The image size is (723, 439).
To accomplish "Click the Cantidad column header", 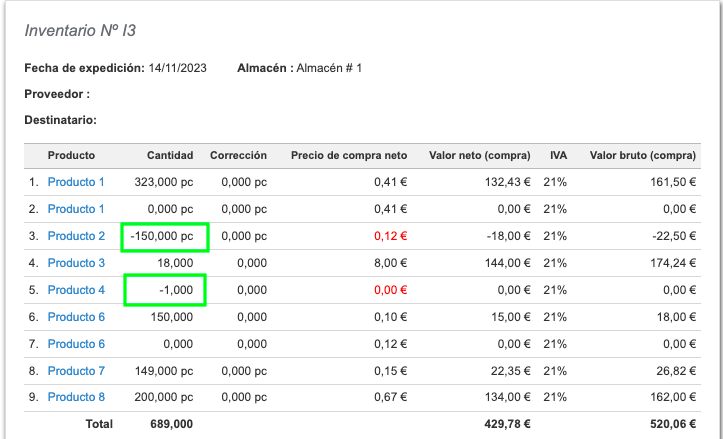I will 170,155.
